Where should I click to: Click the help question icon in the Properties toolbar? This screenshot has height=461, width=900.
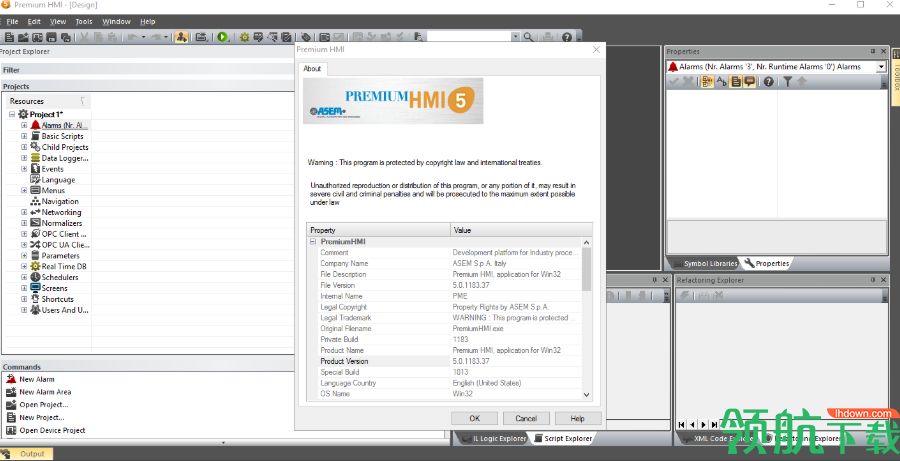(768, 82)
